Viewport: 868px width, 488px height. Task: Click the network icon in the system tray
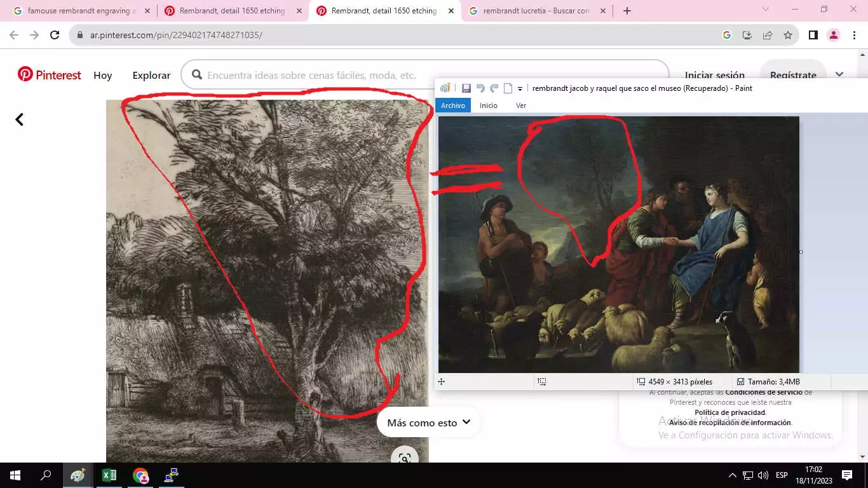(x=748, y=475)
